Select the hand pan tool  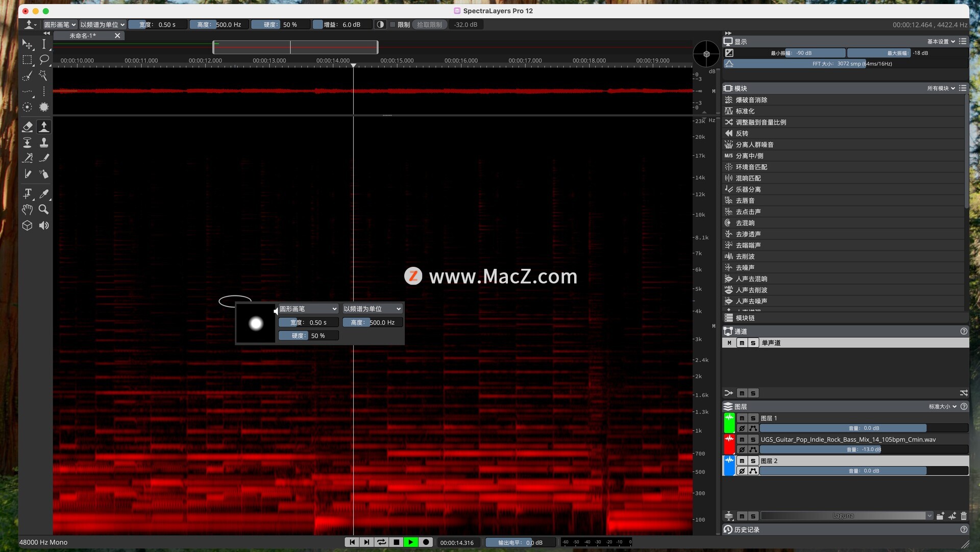27,210
